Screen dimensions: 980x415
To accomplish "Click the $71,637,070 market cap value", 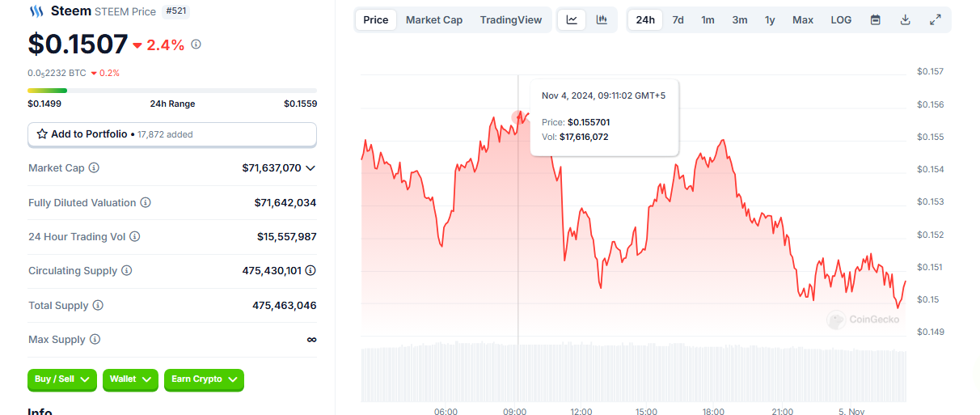I will (x=272, y=168).
